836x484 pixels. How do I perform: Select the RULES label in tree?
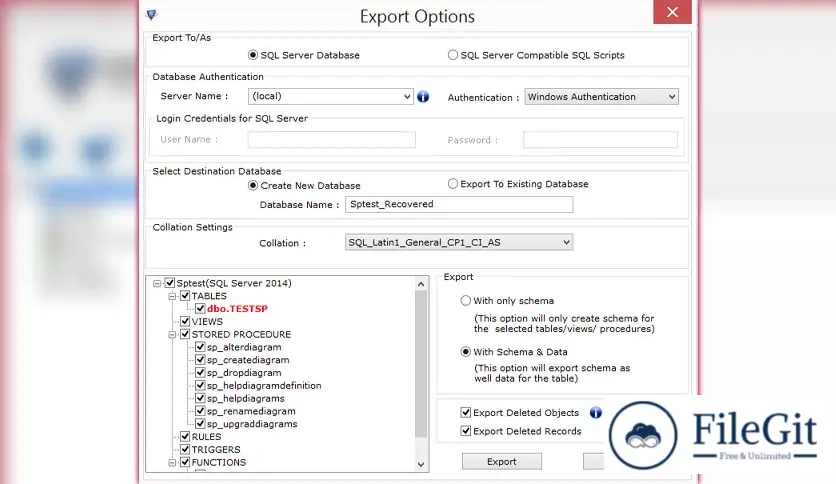(x=206, y=437)
